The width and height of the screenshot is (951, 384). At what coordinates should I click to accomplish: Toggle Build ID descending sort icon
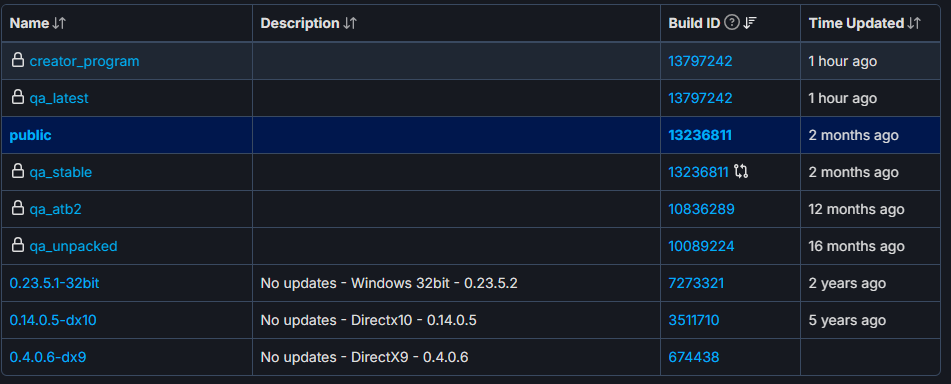point(750,24)
